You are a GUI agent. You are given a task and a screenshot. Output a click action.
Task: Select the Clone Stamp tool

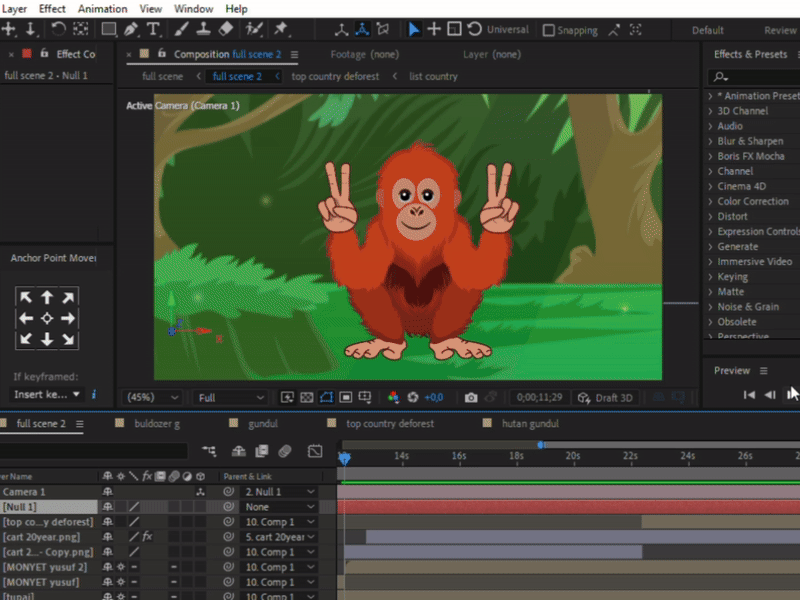(204, 29)
